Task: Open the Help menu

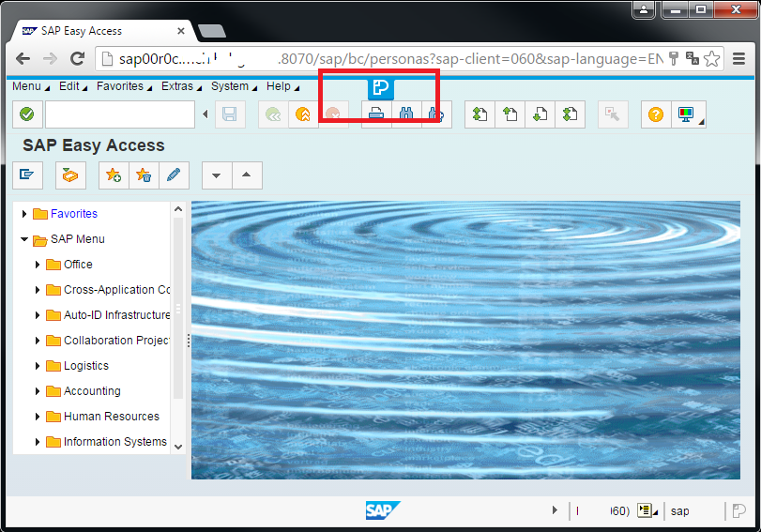Action: tap(282, 86)
